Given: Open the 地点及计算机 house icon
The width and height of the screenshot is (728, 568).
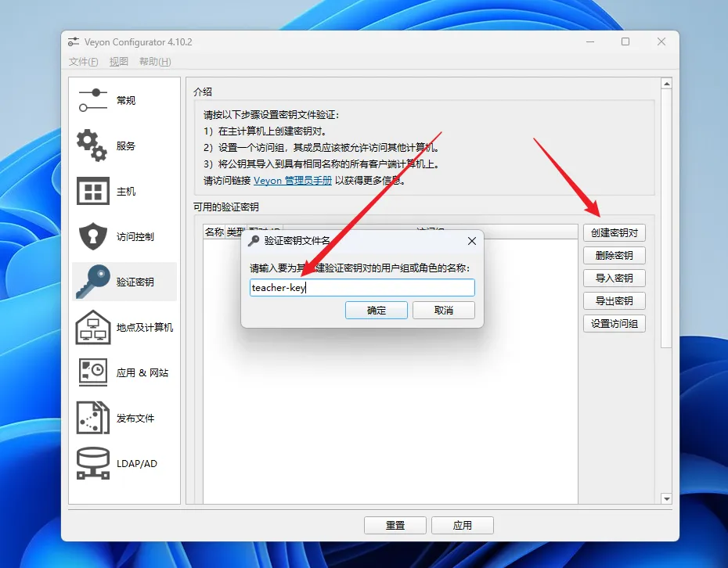Looking at the screenshot, I should [93, 327].
